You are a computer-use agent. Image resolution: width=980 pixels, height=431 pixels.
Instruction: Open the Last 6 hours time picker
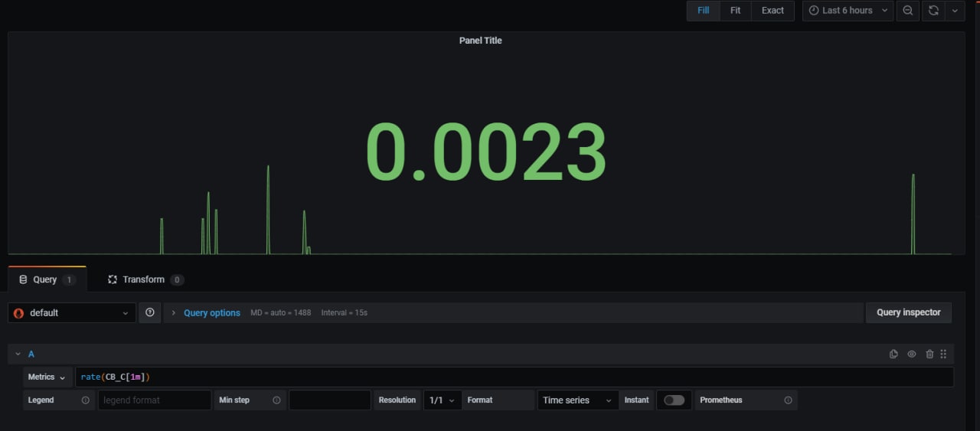click(848, 11)
